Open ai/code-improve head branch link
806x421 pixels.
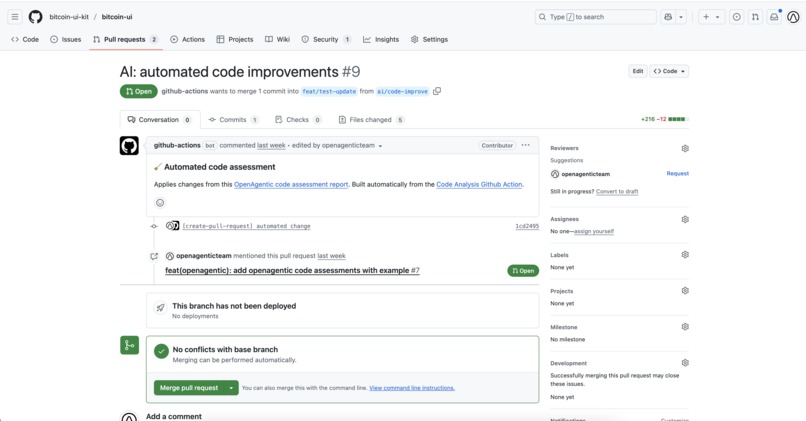tap(402, 91)
